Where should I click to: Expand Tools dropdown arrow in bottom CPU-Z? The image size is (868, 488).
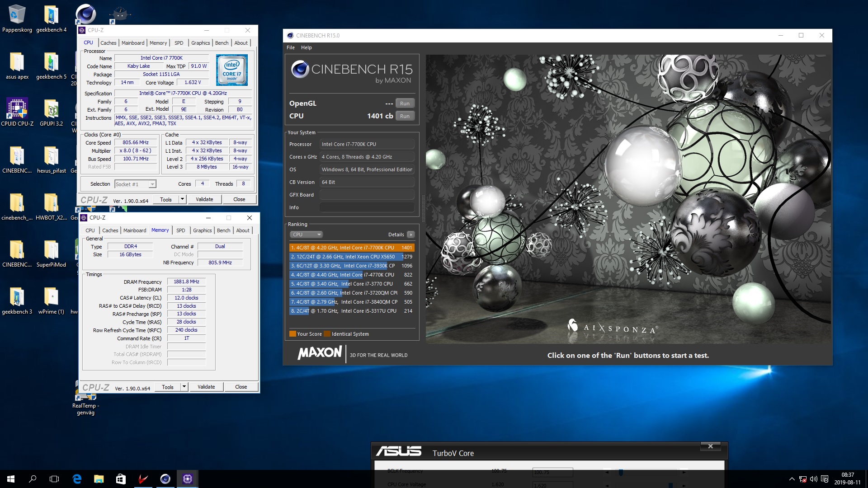(184, 387)
